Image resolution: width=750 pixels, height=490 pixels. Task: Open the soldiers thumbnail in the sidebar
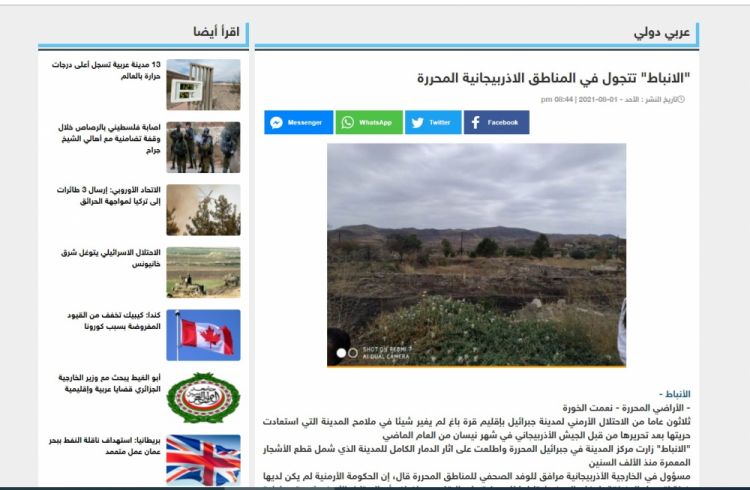click(203, 147)
